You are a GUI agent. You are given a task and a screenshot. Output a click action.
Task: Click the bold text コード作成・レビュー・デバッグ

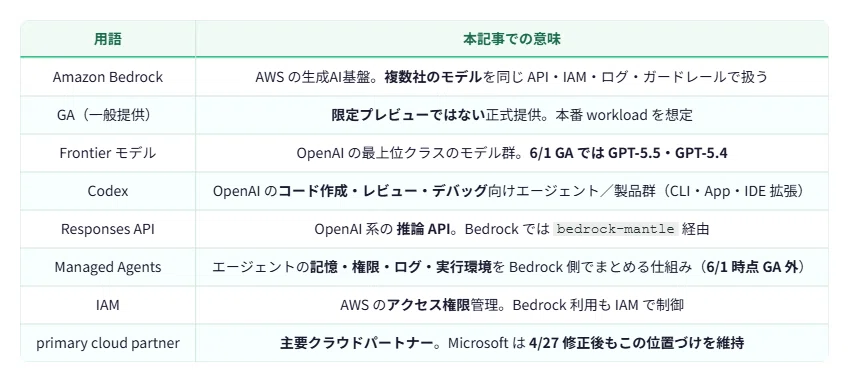click(x=383, y=191)
